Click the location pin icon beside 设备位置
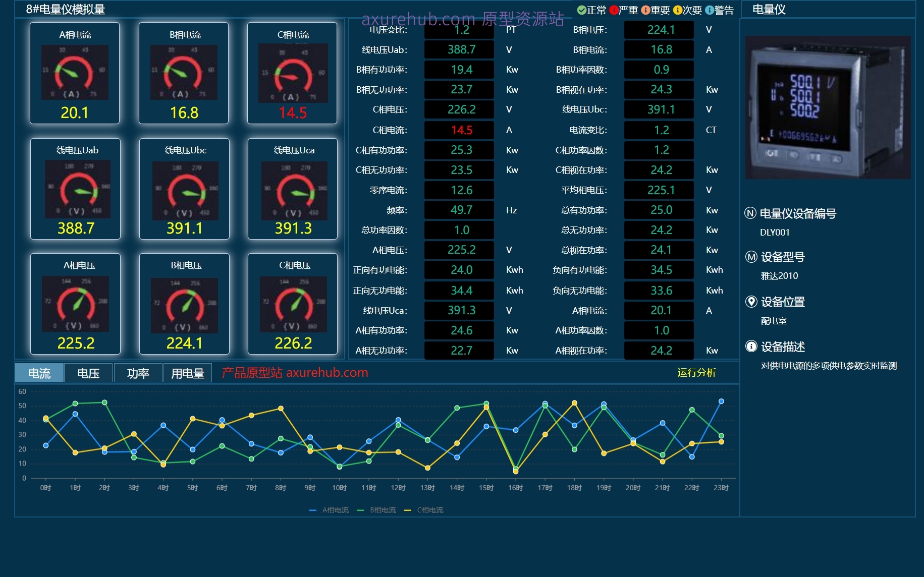The width and height of the screenshot is (924, 577). (x=751, y=302)
